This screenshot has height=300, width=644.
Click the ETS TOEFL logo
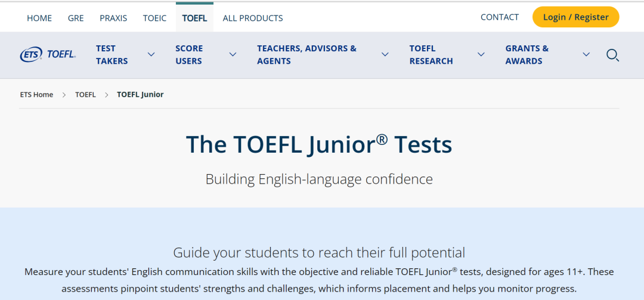[48, 54]
